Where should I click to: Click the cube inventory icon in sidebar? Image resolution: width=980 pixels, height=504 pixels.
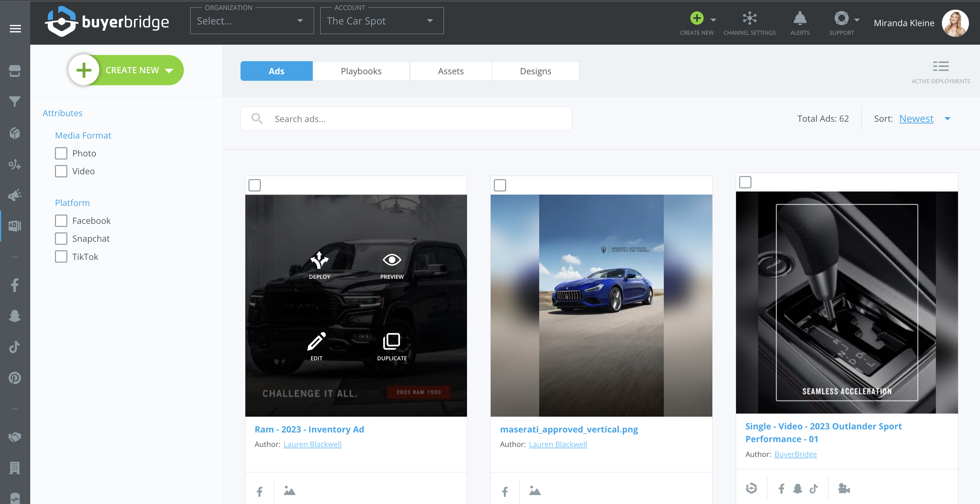tap(15, 133)
